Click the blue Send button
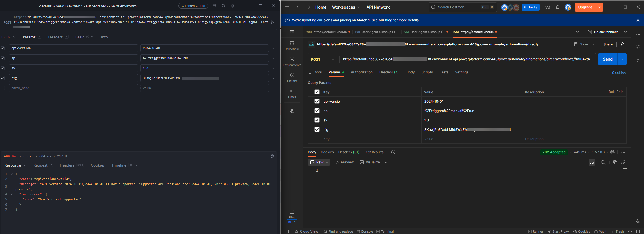644x234 pixels. click(607, 59)
